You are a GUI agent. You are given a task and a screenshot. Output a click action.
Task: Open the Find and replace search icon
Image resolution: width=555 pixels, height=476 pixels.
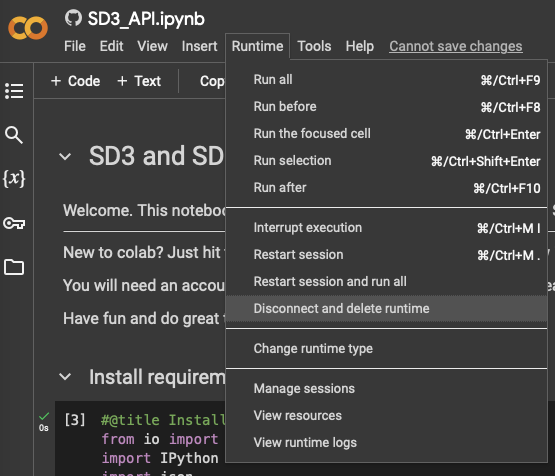[14, 135]
